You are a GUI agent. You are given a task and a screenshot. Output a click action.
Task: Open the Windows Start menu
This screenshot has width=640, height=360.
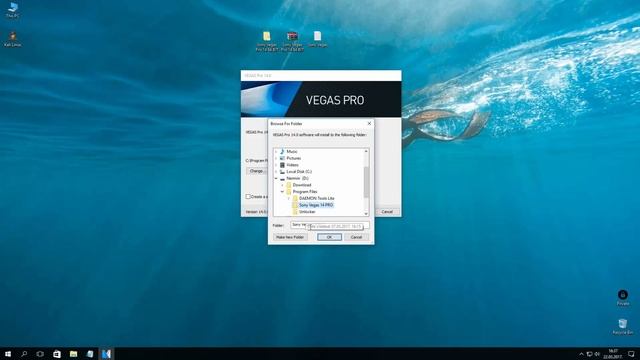[x=8, y=354]
